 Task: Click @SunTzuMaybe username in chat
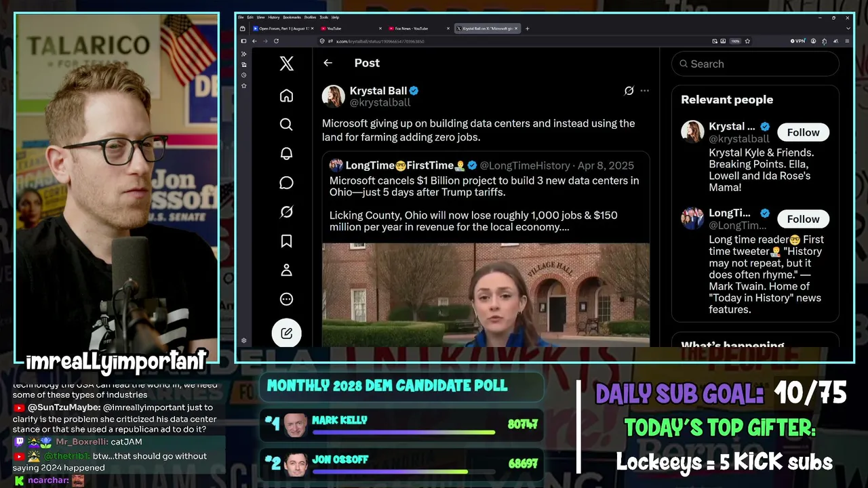click(x=64, y=408)
